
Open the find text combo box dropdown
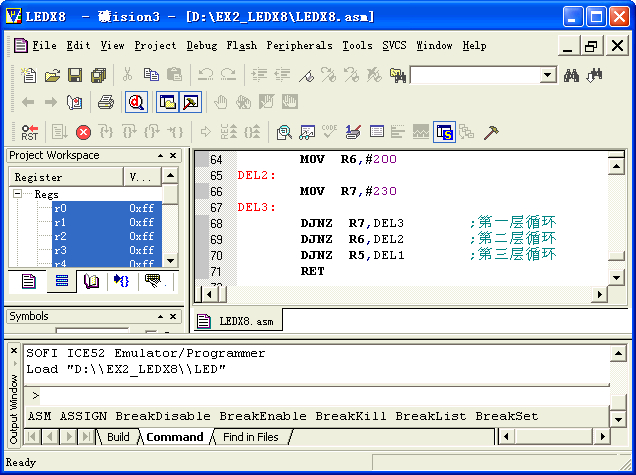tap(548, 75)
